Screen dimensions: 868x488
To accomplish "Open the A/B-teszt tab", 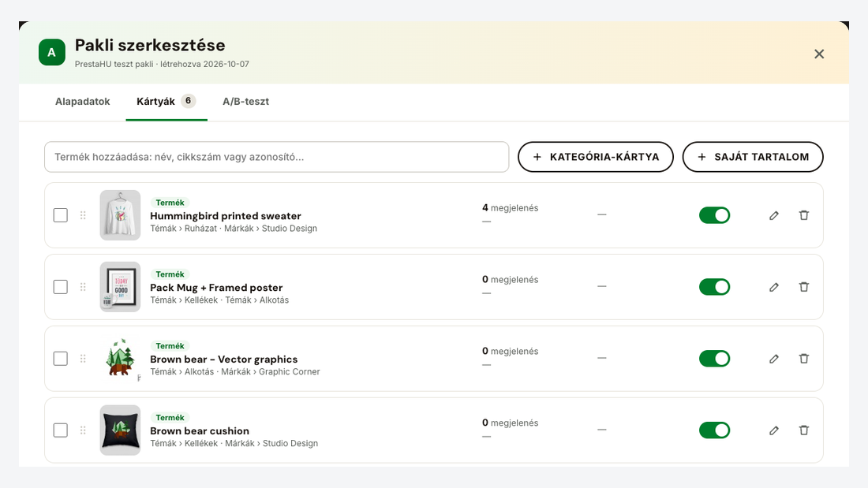I will [x=245, y=102].
